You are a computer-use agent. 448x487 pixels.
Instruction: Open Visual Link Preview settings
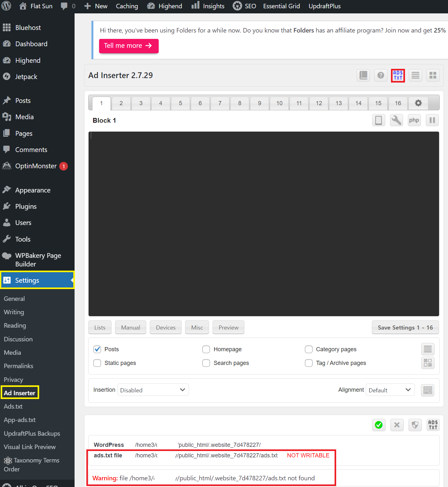[30, 447]
